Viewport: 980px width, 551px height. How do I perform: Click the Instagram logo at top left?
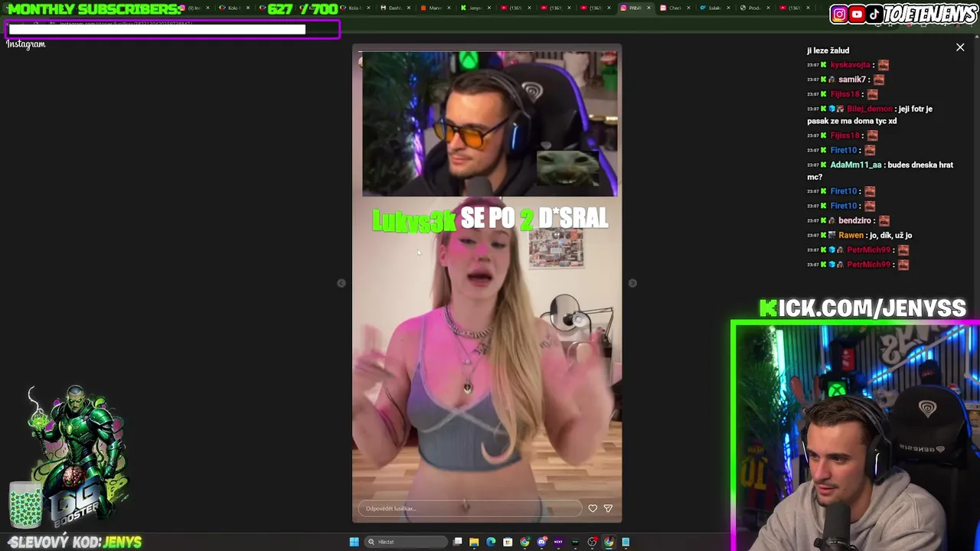[x=26, y=44]
